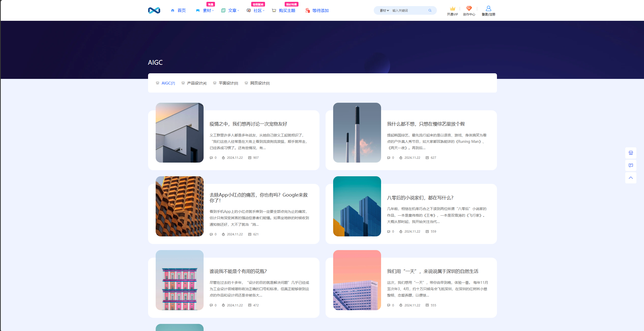Expand the 文章 dropdown menu
Screen dimensions: 644x331
[230, 10]
